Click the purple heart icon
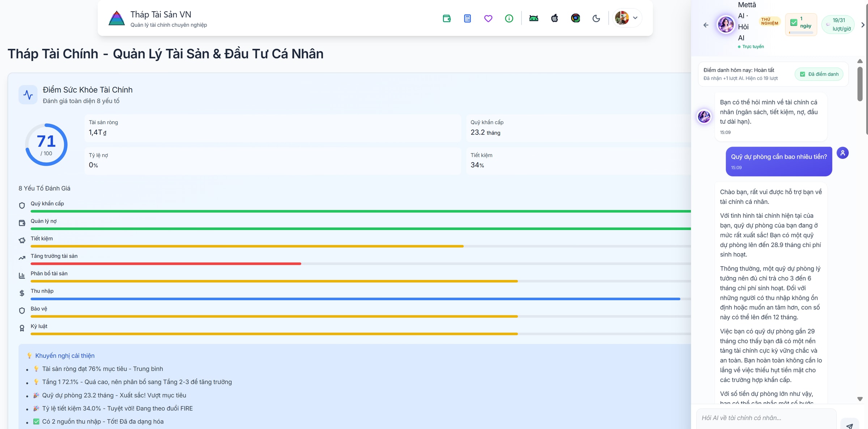The image size is (868, 429). pyautogui.click(x=488, y=18)
